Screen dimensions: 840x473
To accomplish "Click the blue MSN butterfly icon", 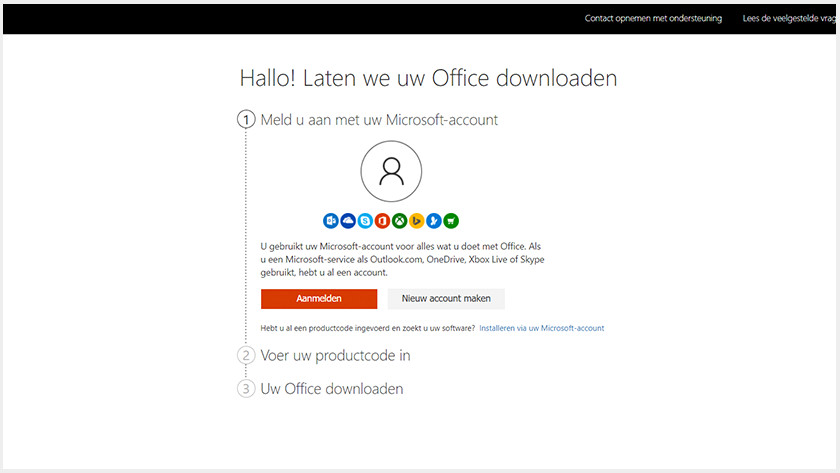I will click(434, 221).
